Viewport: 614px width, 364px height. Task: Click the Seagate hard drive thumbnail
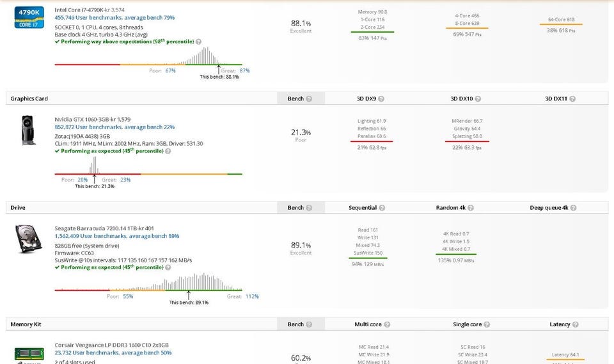click(x=28, y=241)
